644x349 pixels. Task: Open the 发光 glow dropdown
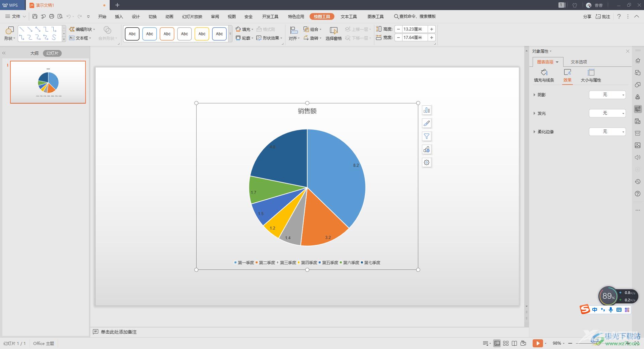607,113
